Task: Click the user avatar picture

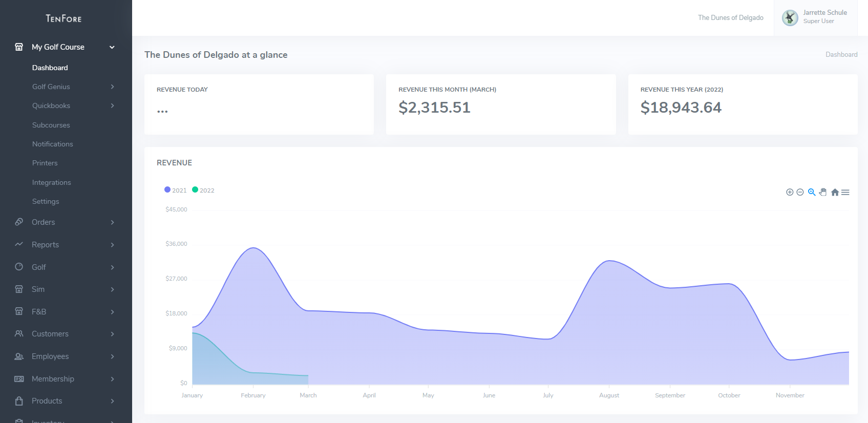Action: [x=790, y=18]
